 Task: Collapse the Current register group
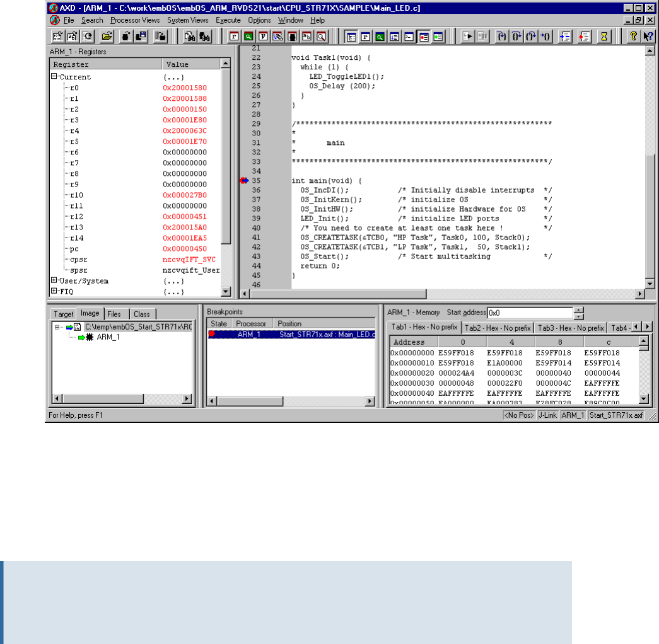(x=55, y=77)
